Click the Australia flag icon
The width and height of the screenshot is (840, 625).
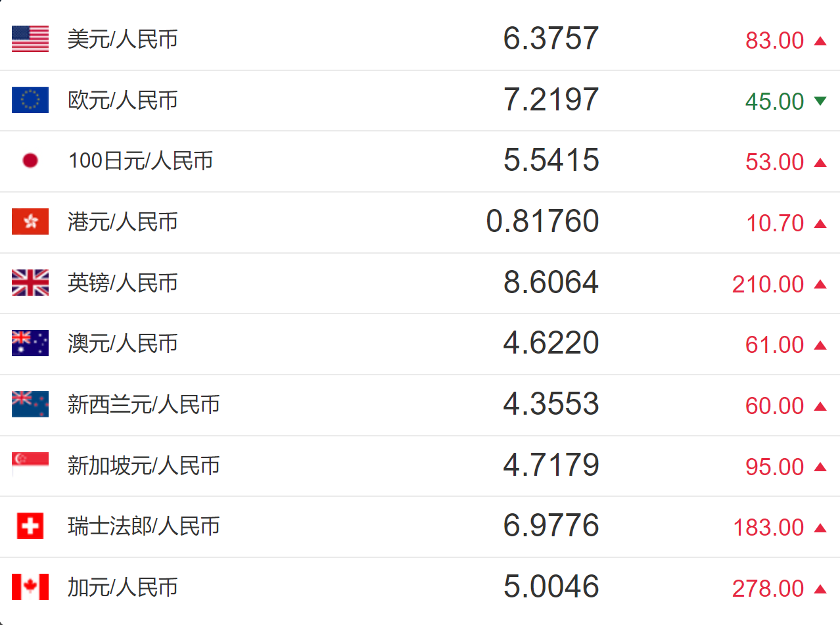click(30, 343)
